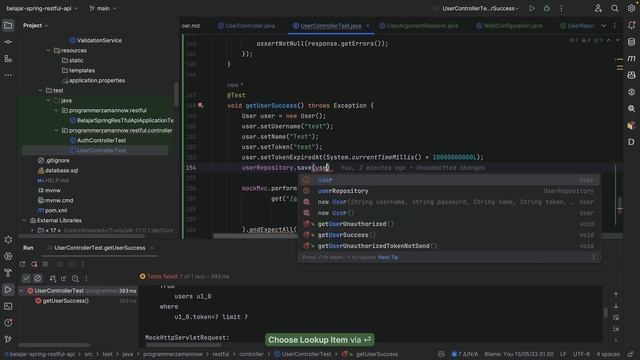Open project name dropdown belajar-spring-restful-api
This screenshot has height=360, width=640.
42,8
